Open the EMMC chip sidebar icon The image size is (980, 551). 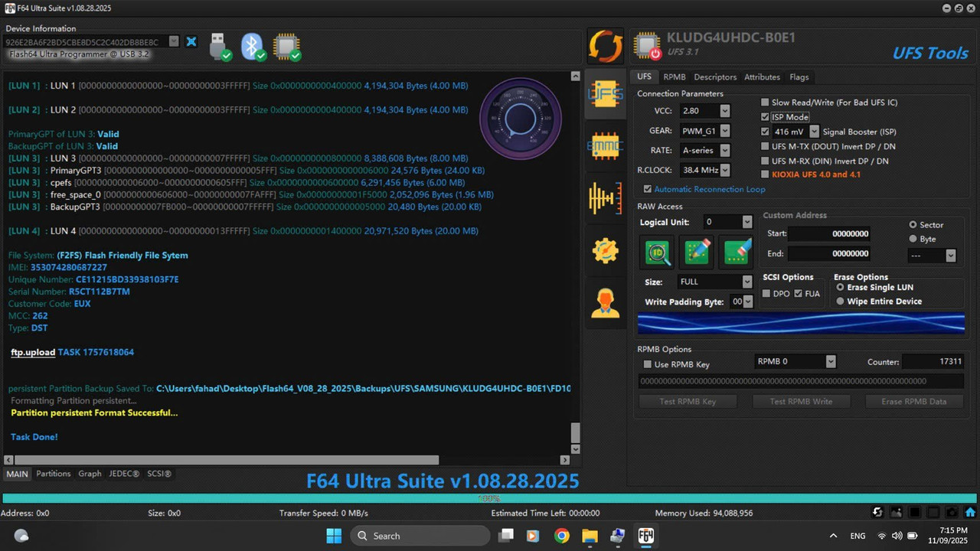coord(605,145)
